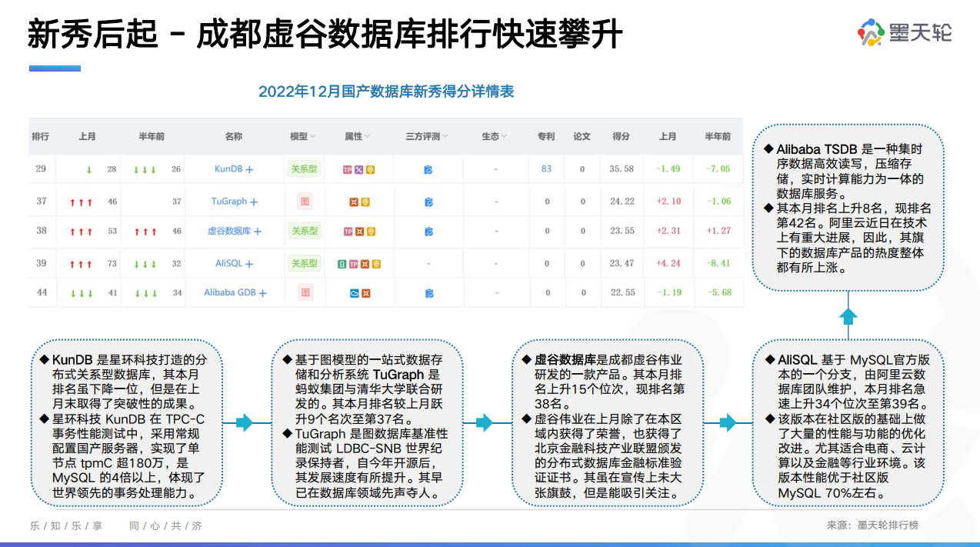980x547 pixels.
Task: Click the 关系型 tag in AliSQL row
Action: (304, 263)
